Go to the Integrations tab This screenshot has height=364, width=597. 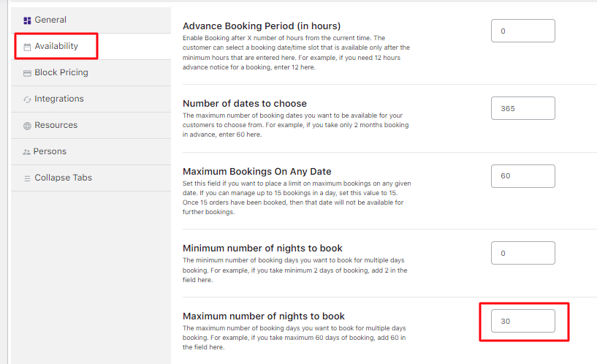91,99
